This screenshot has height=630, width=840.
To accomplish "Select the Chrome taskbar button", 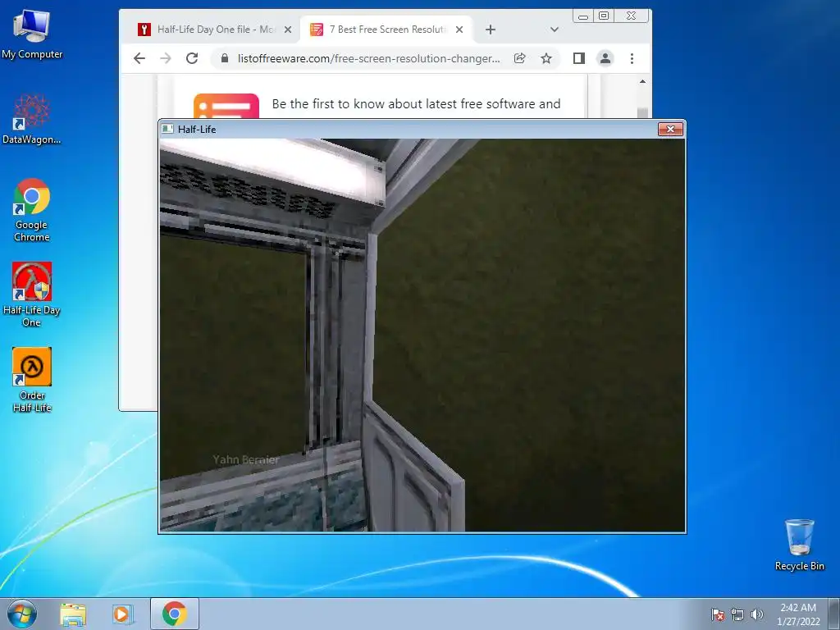I will coord(174,614).
